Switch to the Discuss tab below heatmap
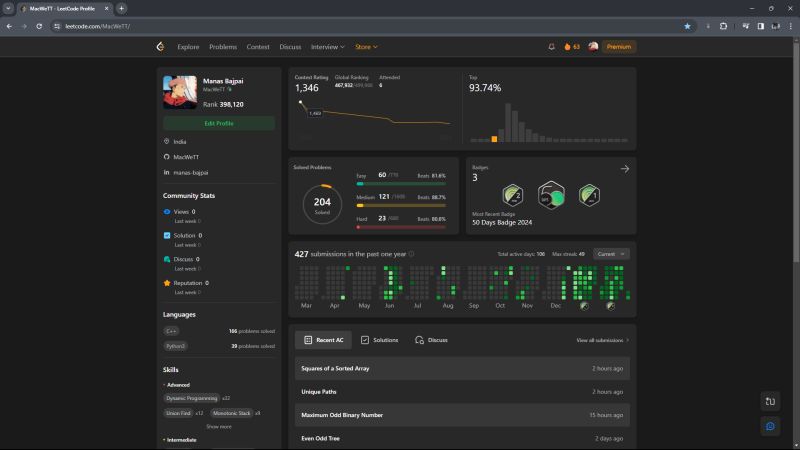The width and height of the screenshot is (800, 450). point(431,340)
